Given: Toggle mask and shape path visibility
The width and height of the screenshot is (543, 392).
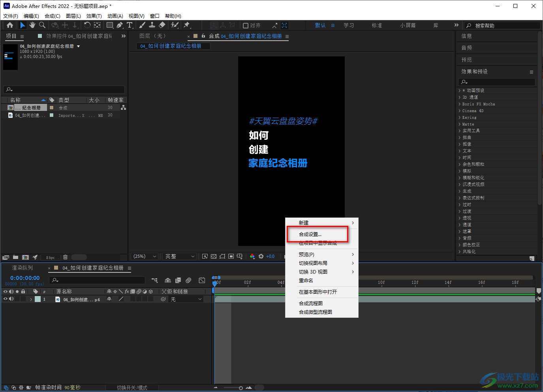Looking at the screenshot, I should [x=222, y=257].
